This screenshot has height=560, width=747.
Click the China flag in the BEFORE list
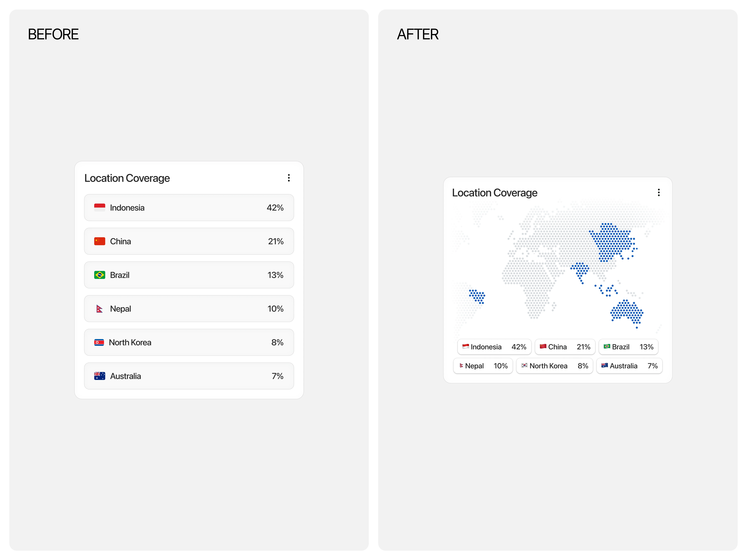coord(100,241)
